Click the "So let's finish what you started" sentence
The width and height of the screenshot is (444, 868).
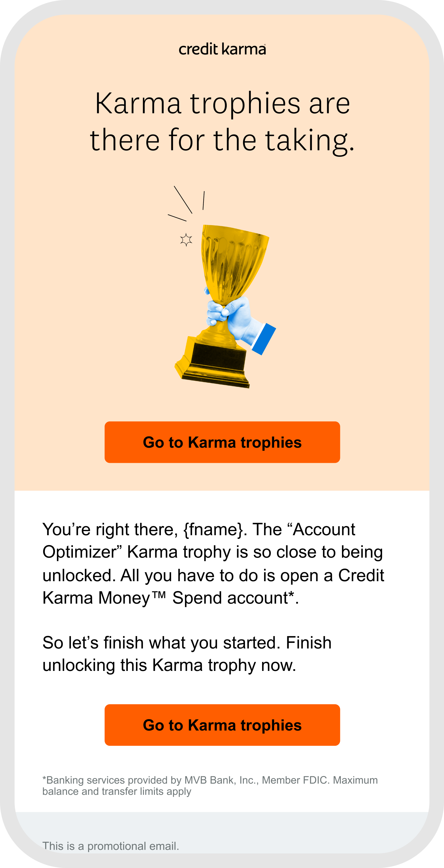[161, 643]
